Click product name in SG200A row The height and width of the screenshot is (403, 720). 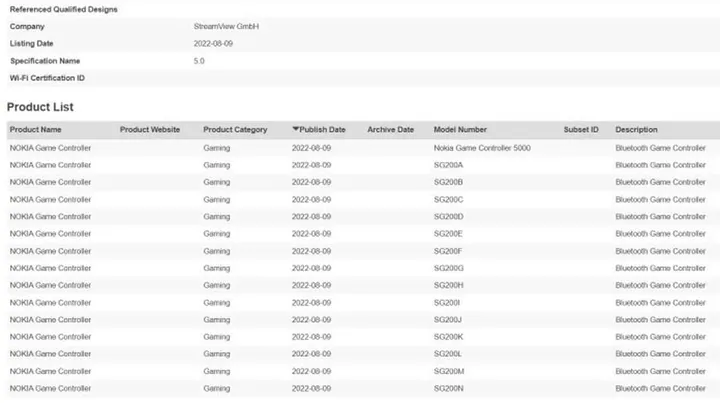[50, 165]
